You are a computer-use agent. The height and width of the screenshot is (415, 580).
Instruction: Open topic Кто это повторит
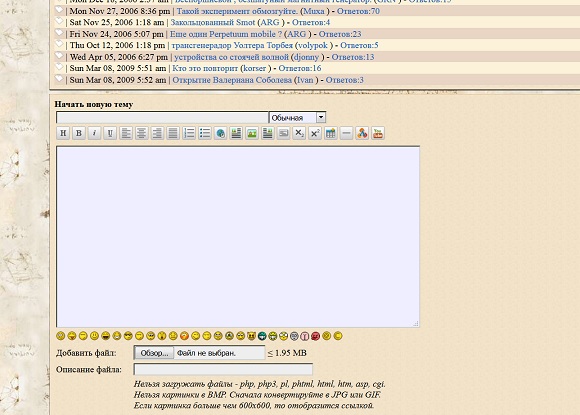(x=205, y=68)
